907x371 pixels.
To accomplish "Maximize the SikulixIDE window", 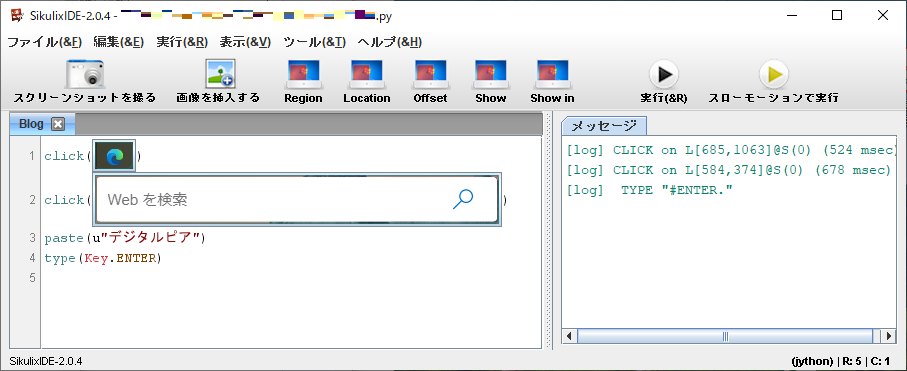I will click(x=836, y=16).
